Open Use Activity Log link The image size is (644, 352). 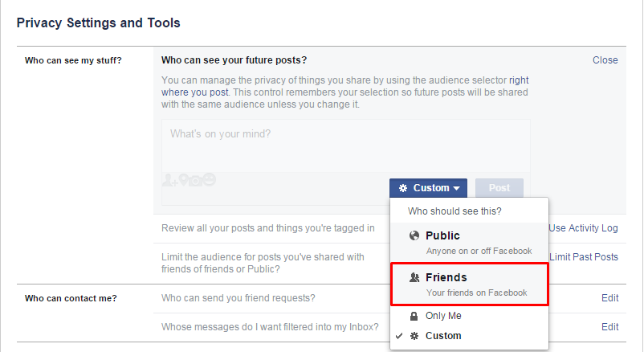[x=583, y=228]
